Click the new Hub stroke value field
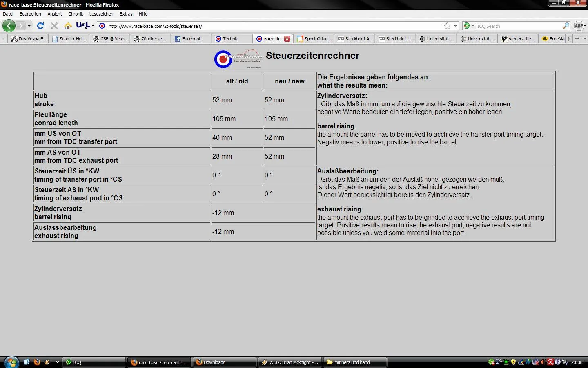Screen dimensions: 588x368 tap(289, 100)
